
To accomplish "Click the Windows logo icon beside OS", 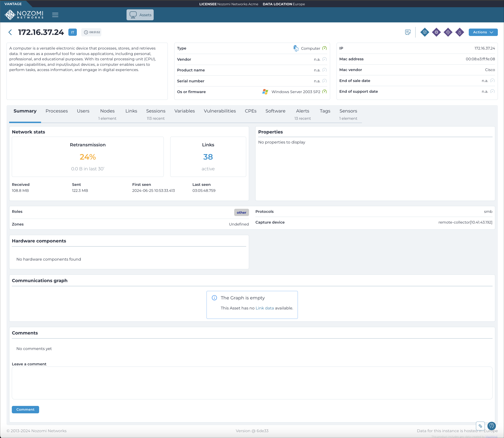I will point(265,92).
